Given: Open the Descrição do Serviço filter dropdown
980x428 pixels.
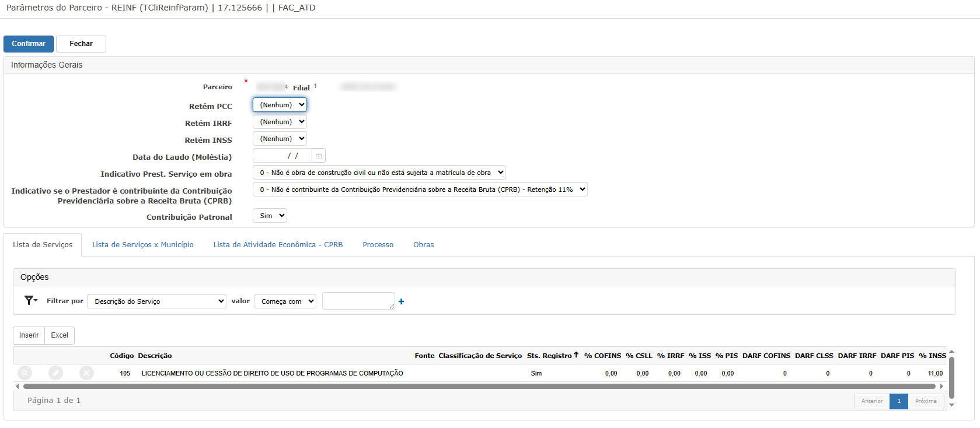Looking at the screenshot, I should point(156,301).
